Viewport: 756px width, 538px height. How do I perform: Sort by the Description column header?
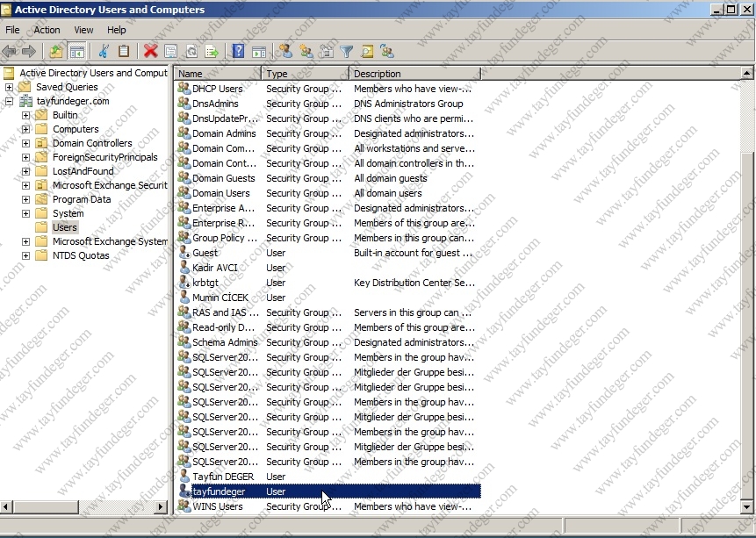(415, 73)
